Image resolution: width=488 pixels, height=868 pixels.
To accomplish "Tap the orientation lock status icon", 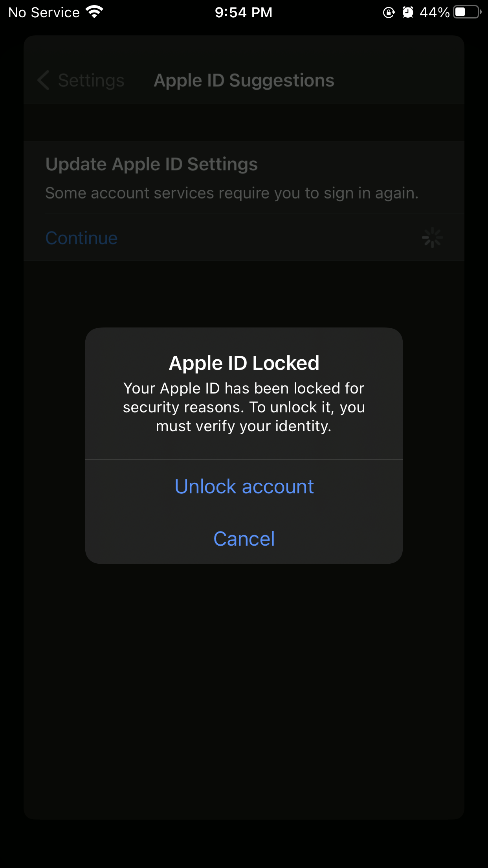I will 389,13.
